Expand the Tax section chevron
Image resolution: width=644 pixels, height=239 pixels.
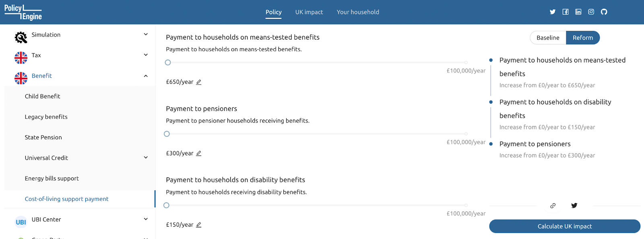(x=146, y=55)
